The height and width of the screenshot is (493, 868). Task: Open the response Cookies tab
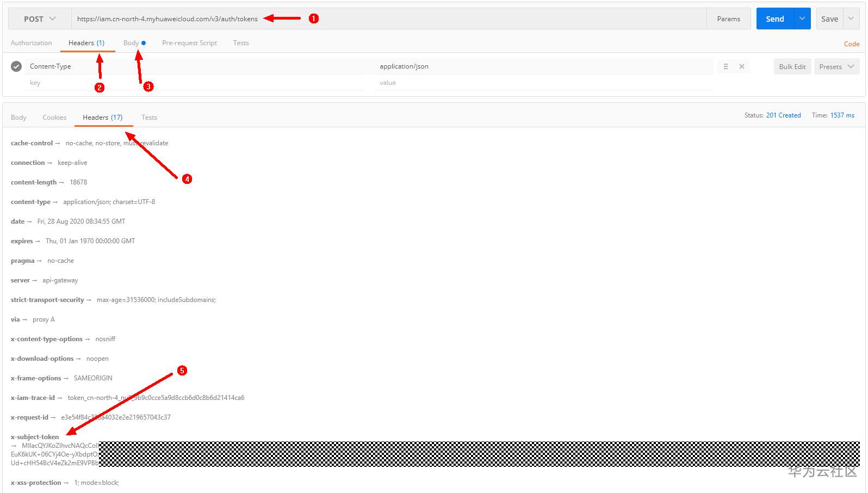point(54,118)
